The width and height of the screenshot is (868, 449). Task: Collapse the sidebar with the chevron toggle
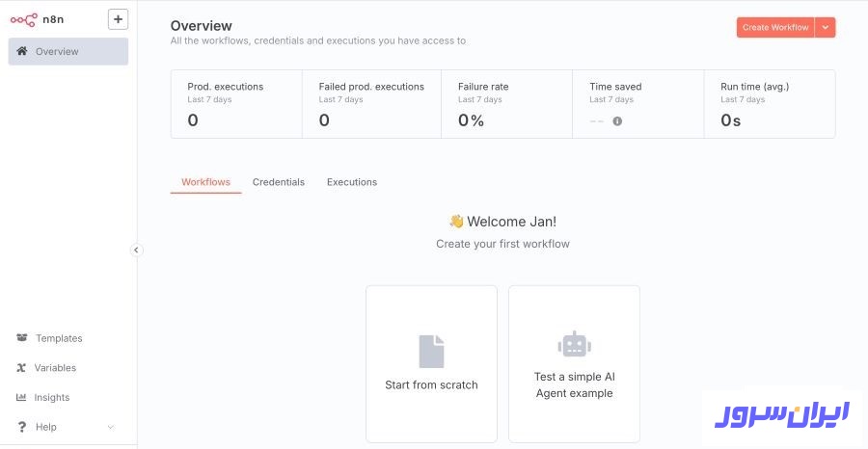136,250
